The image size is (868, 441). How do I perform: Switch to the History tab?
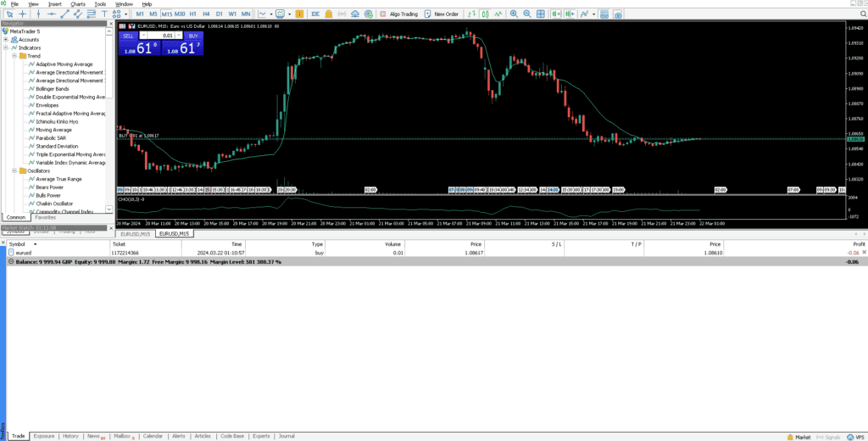tap(70, 436)
